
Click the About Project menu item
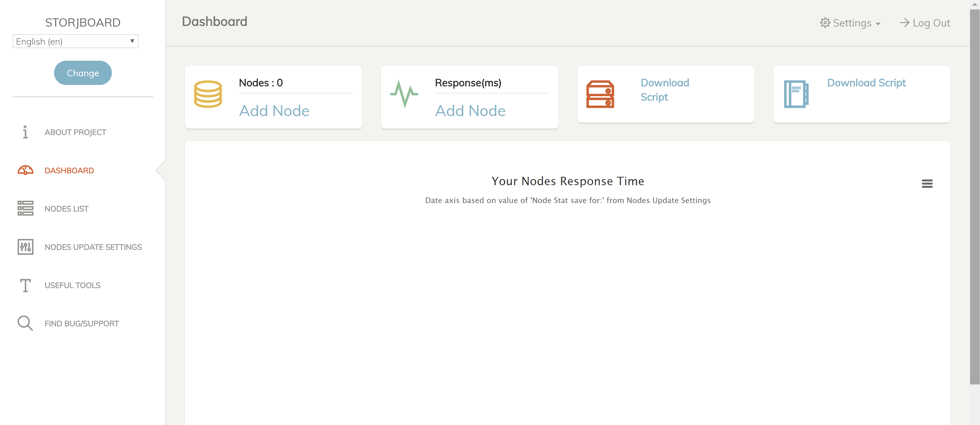[x=75, y=132]
